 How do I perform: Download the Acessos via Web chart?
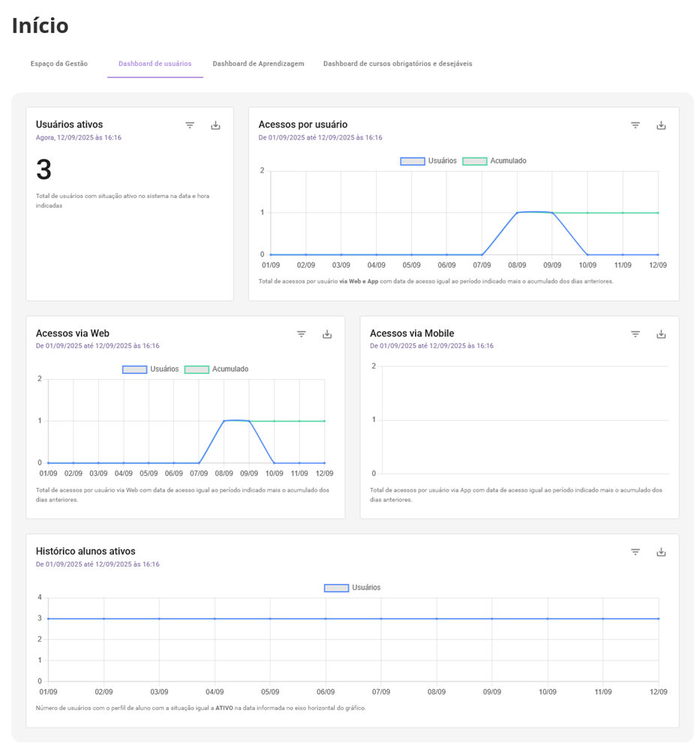pyautogui.click(x=327, y=334)
